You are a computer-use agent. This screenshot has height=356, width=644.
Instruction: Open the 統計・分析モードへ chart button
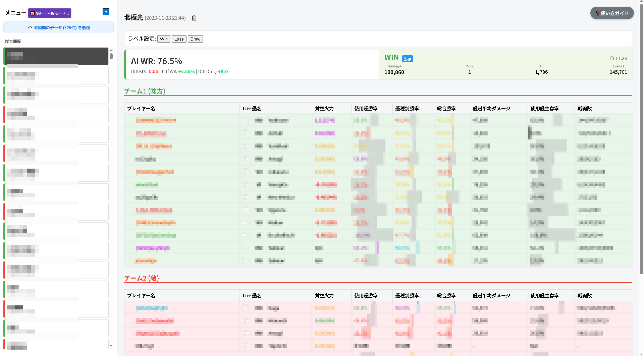50,13
